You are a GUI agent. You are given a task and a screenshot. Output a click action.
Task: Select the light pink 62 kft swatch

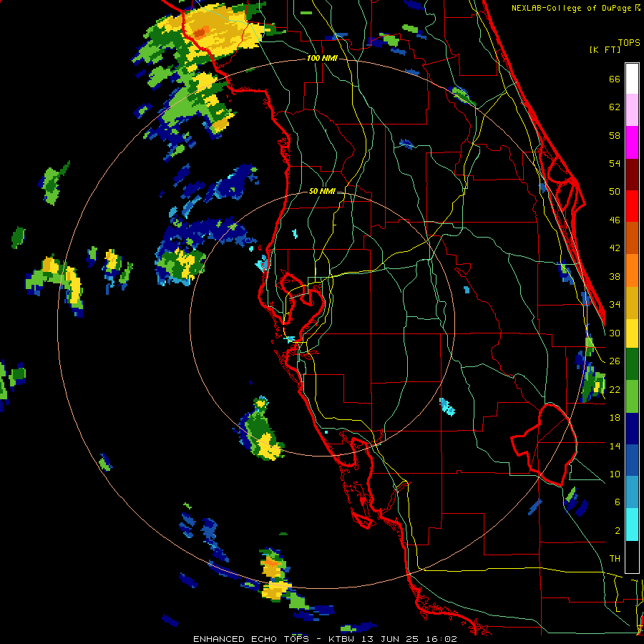[632, 110]
